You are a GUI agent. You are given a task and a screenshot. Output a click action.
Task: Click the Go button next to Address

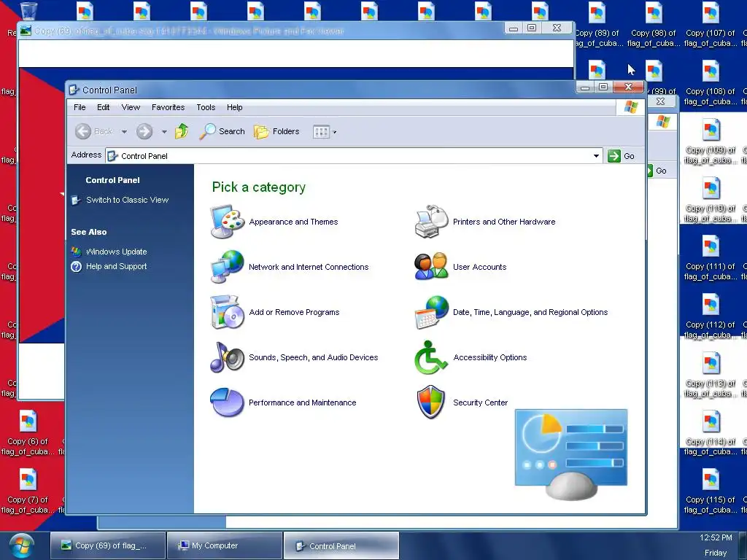622,156
